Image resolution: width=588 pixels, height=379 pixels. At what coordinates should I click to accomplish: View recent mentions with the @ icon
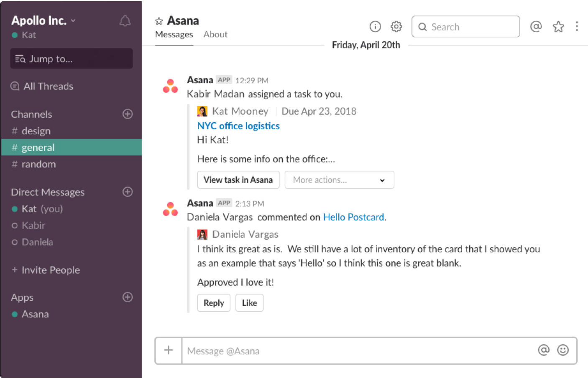click(x=536, y=26)
